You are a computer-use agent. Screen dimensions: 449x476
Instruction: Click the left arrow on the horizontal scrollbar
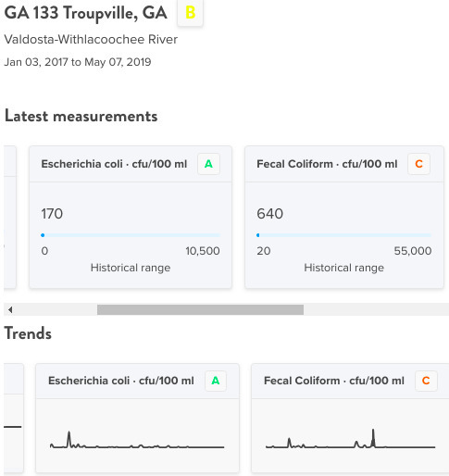[10, 309]
